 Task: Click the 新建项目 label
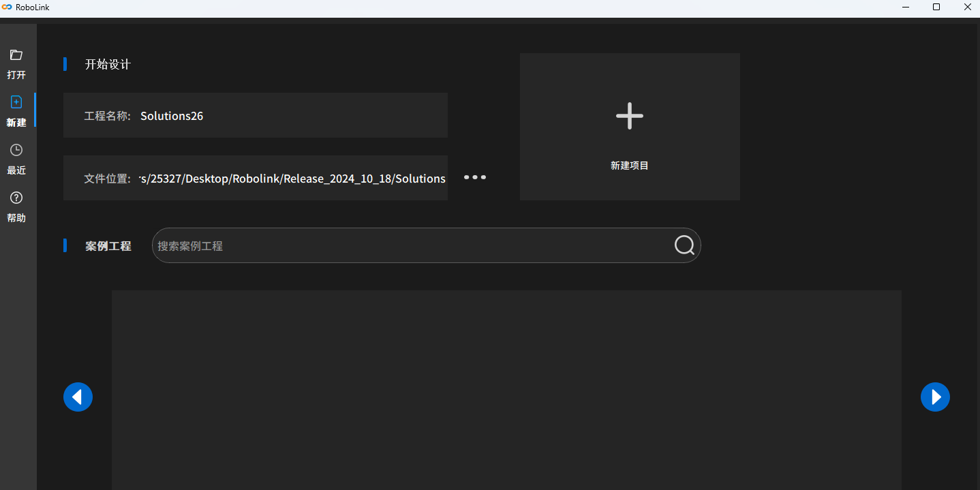(630, 166)
